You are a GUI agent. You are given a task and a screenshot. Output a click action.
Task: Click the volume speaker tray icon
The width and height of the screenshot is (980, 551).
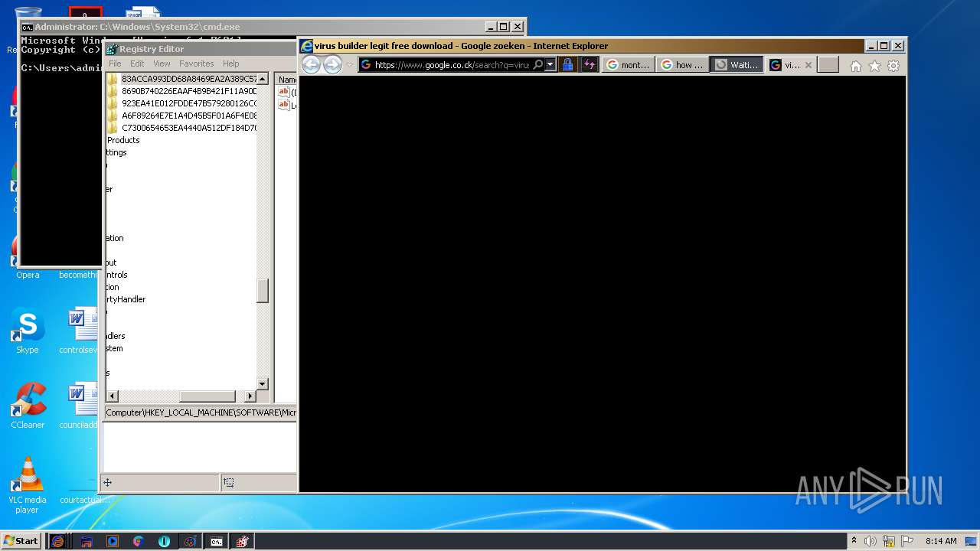871,541
